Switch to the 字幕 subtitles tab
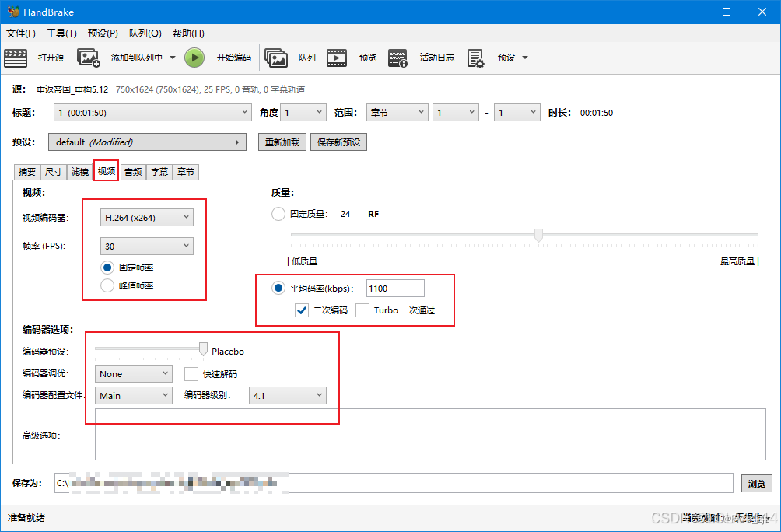 click(x=159, y=172)
